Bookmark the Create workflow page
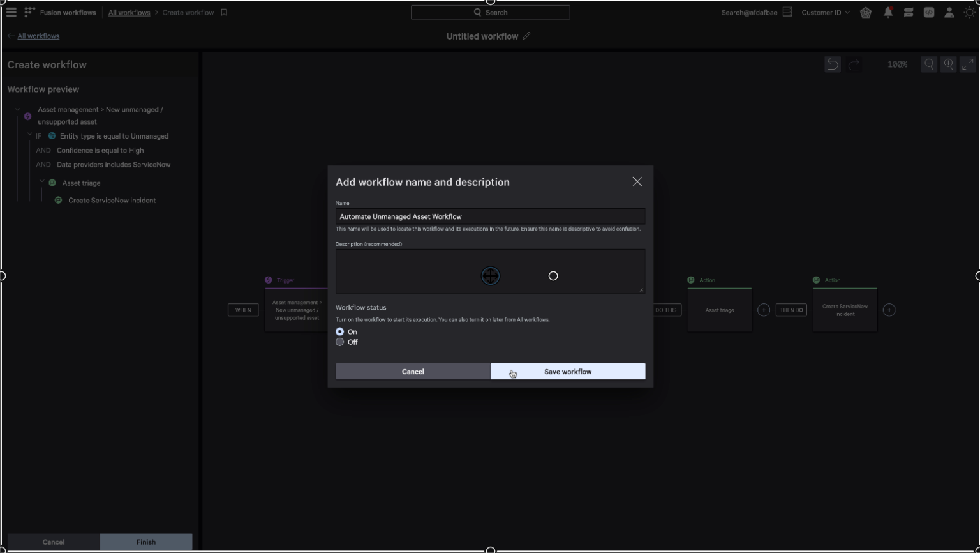980x553 pixels. (x=224, y=12)
